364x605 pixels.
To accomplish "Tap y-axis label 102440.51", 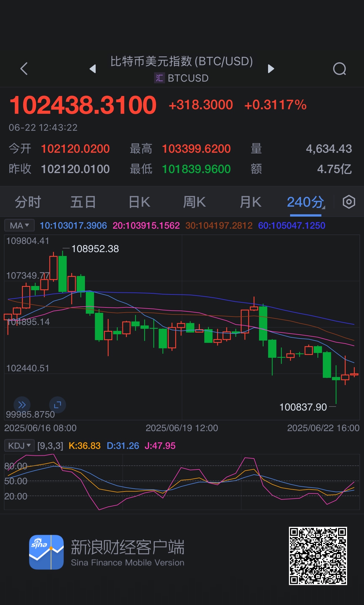I will point(28,368).
